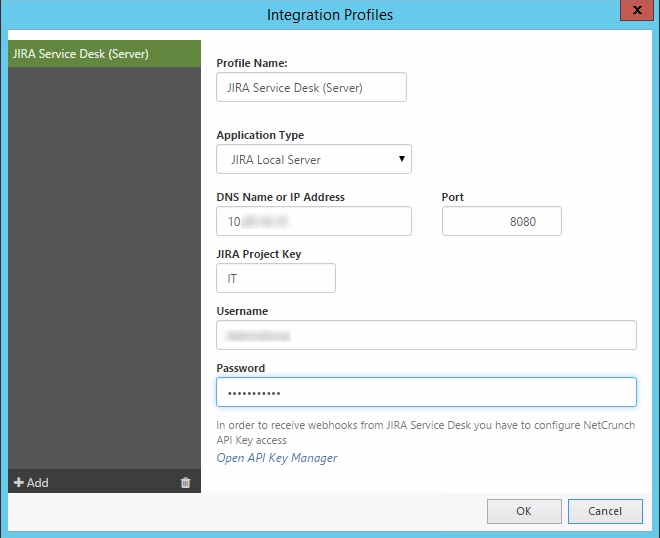Click into the Profile Name field
660x538 pixels.
(x=311, y=88)
